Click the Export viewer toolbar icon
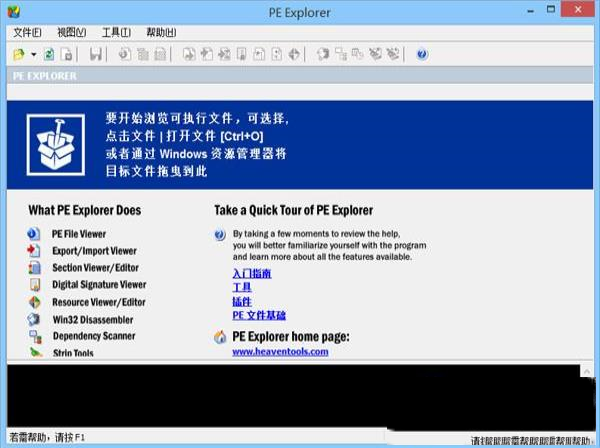This screenshot has height=448, width=600. pyautogui.click(x=189, y=54)
